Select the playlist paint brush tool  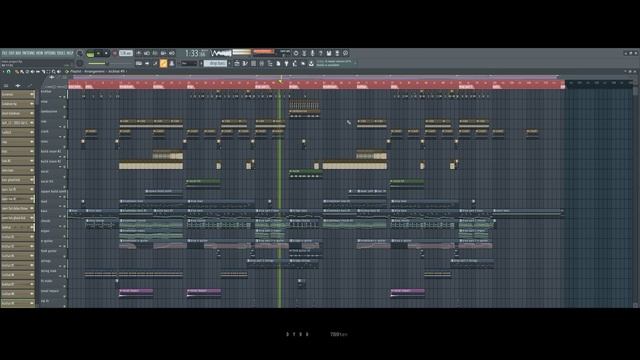coord(22,72)
